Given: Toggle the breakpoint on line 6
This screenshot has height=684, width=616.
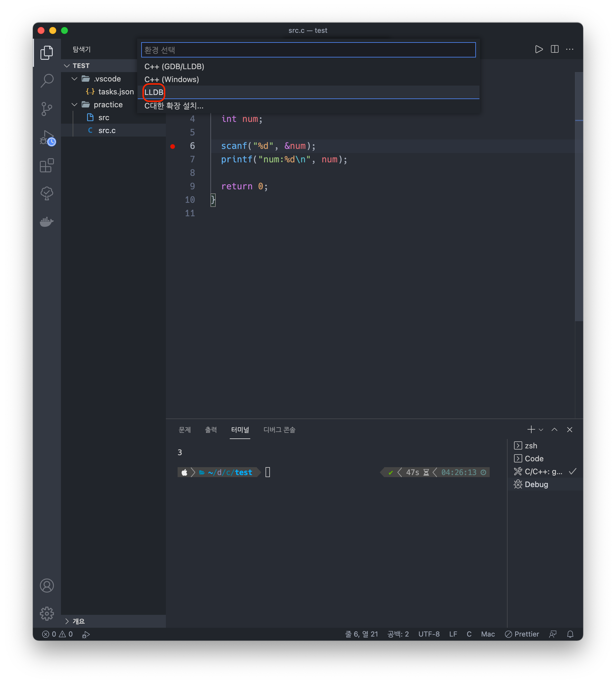Looking at the screenshot, I should point(173,146).
